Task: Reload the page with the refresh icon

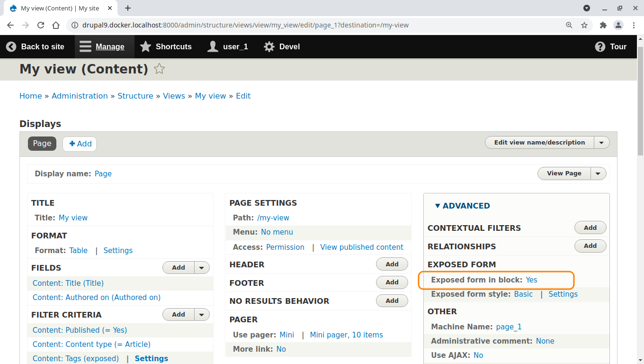Action: 40,25
